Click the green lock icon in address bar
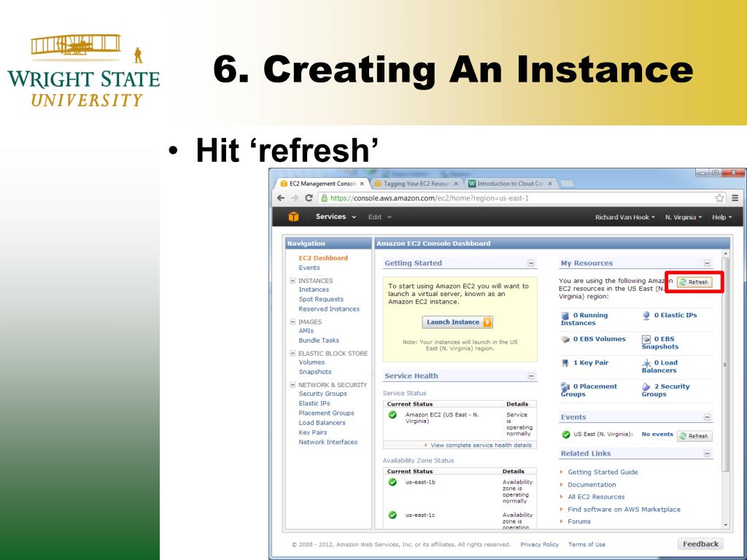747x560 pixels. click(x=324, y=198)
